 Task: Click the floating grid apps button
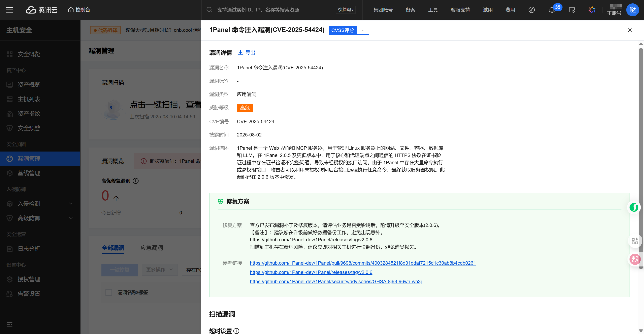(x=635, y=241)
